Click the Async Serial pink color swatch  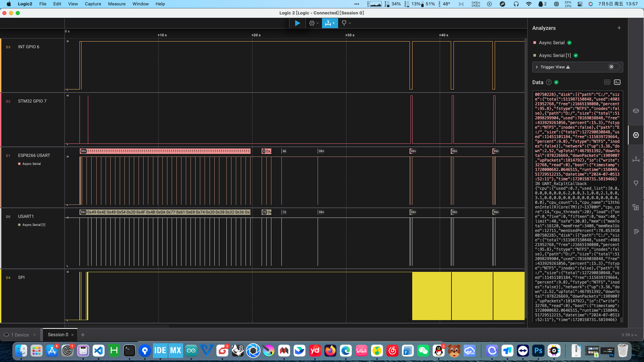(x=535, y=43)
